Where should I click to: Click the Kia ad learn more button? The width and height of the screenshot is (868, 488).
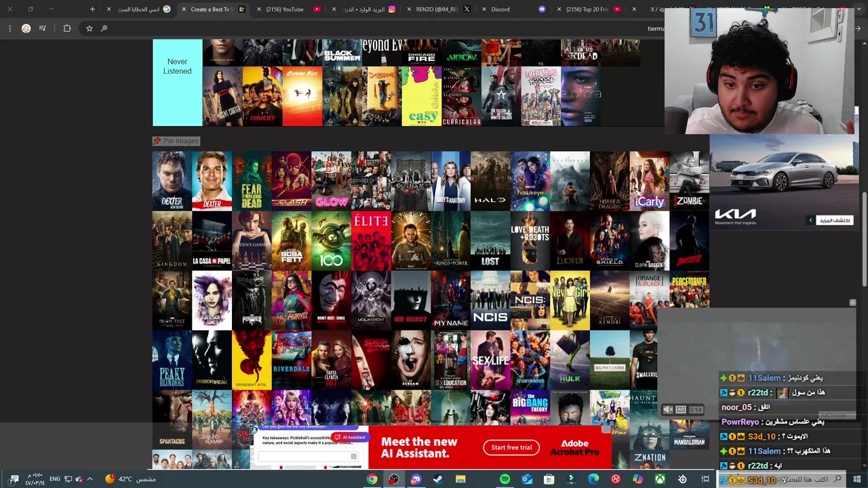coord(831,220)
